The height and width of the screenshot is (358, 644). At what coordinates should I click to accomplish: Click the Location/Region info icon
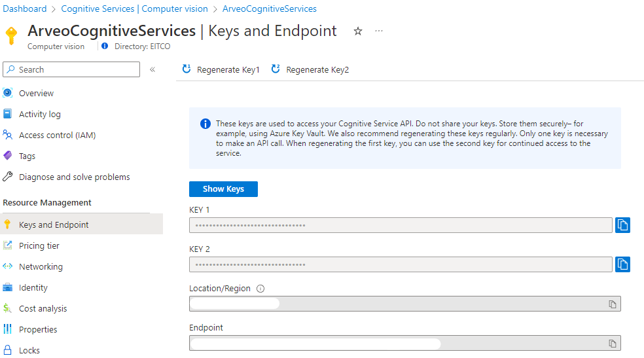(x=260, y=289)
